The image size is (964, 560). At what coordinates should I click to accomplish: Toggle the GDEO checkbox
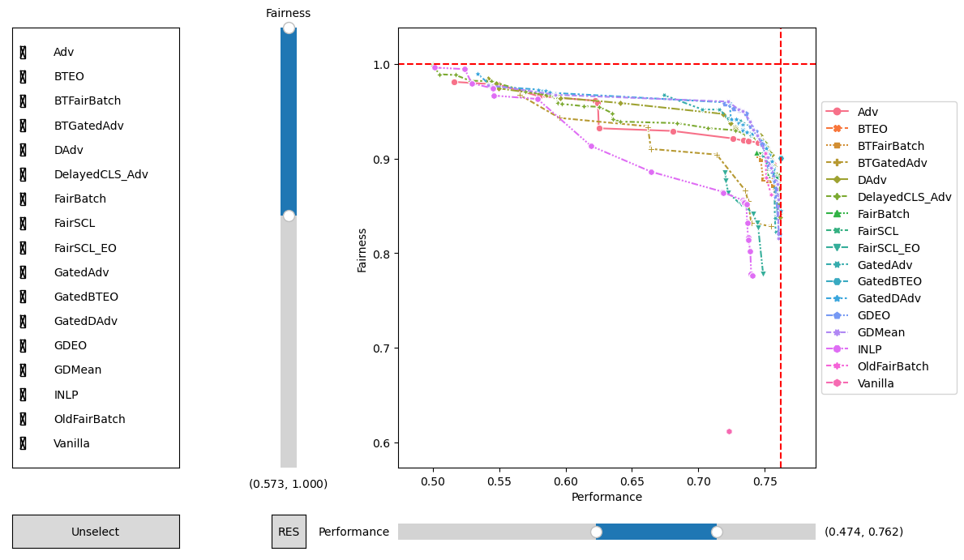tap(23, 345)
